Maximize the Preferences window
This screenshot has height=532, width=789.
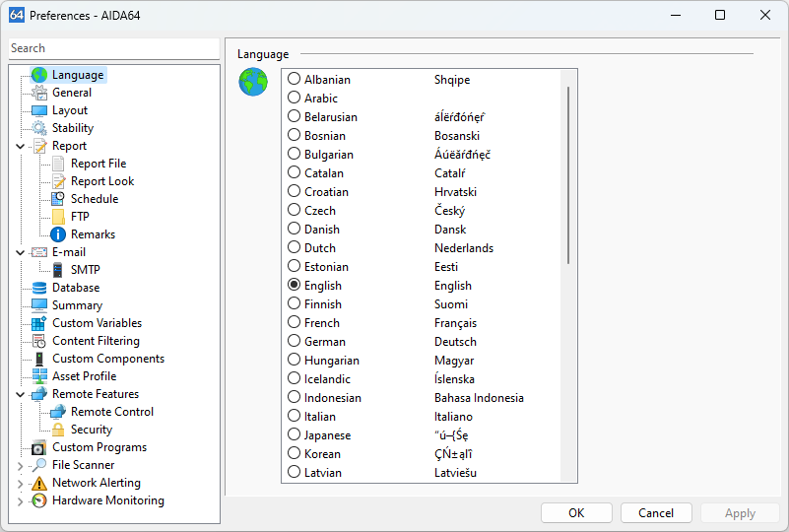click(x=720, y=15)
